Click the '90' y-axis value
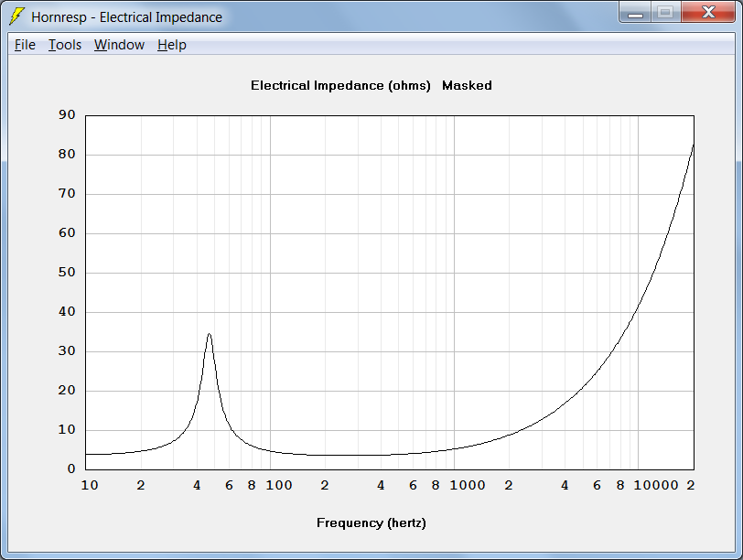This screenshot has width=743, height=560. click(x=67, y=114)
